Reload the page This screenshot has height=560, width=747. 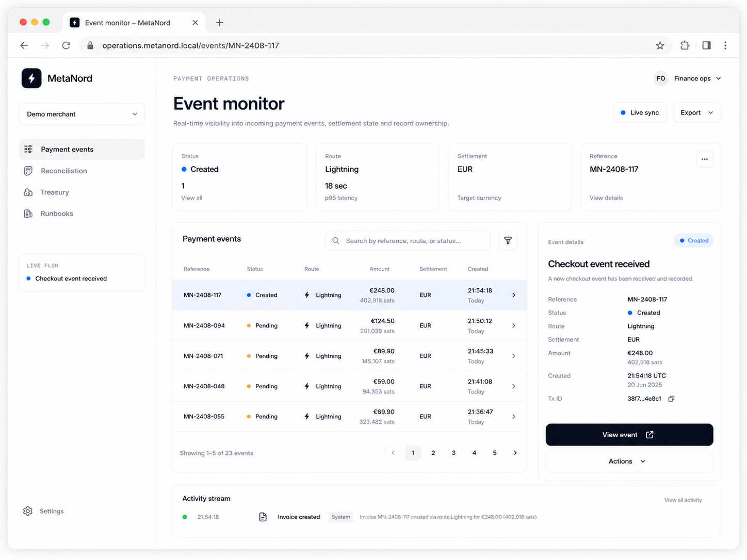pos(66,45)
